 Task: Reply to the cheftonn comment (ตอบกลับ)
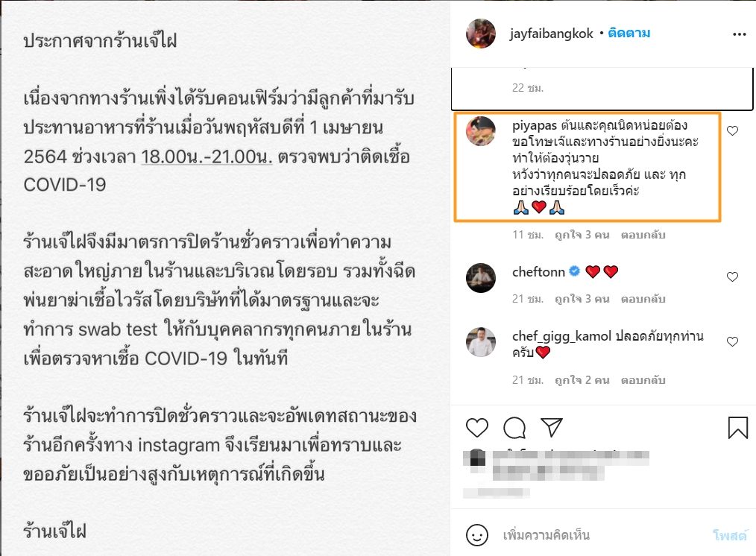643,299
